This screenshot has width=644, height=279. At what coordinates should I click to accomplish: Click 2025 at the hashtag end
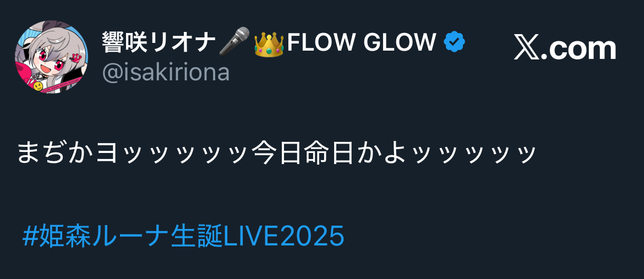[x=312, y=237]
